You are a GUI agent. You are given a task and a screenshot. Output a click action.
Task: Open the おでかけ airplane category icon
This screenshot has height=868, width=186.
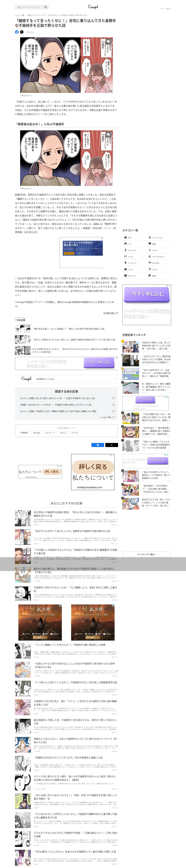[x=150, y=263]
